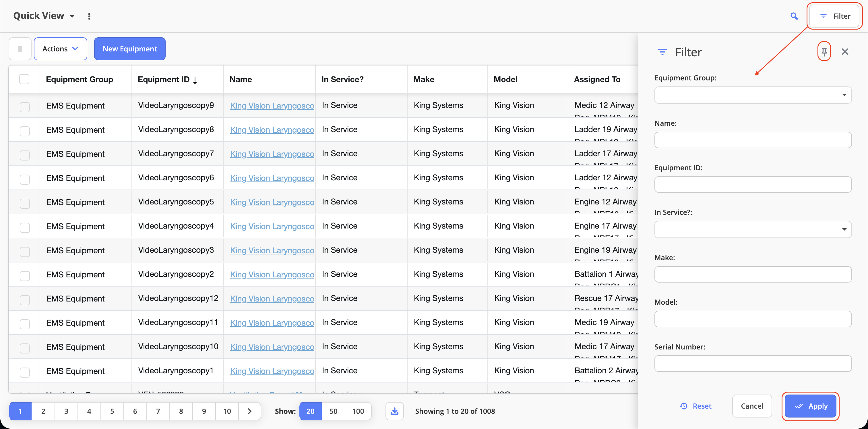The image size is (868, 429).
Task: Check the VideoLaryngoscopy3 row checkbox
Action: [25, 252]
